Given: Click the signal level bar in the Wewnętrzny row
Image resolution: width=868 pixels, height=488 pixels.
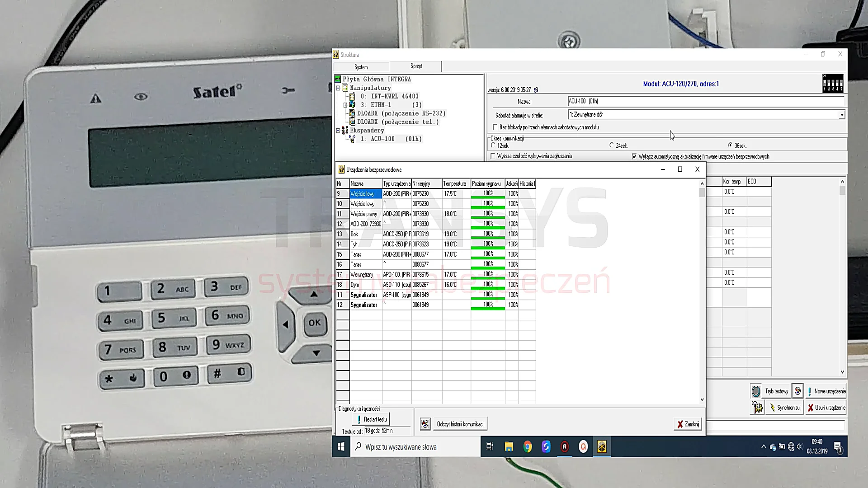Looking at the screenshot, I should [488, 274].
